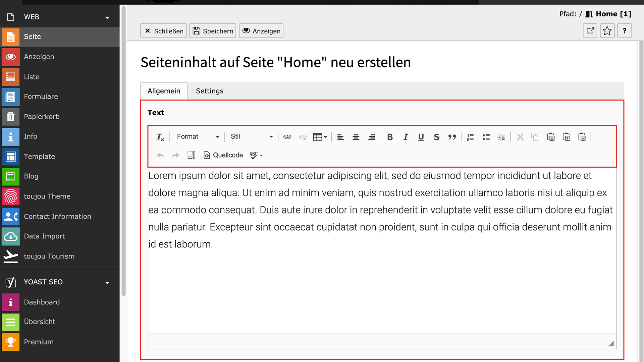Bookmark this page with the star icon
This screenshot has height=362, width=644.
pyautogui.click(x=607, y=31)
